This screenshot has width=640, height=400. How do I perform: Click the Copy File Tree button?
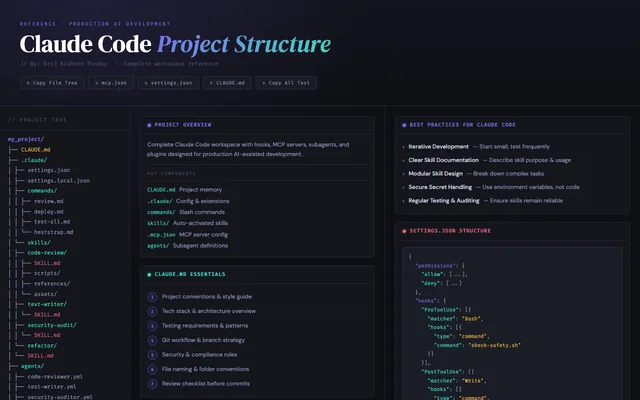52,83
